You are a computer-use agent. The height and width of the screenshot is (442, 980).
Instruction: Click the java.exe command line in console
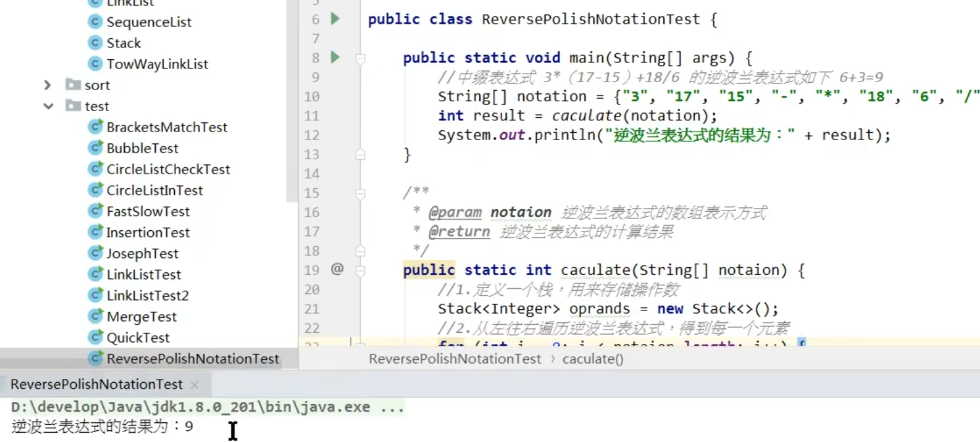(x=207, y=407)
